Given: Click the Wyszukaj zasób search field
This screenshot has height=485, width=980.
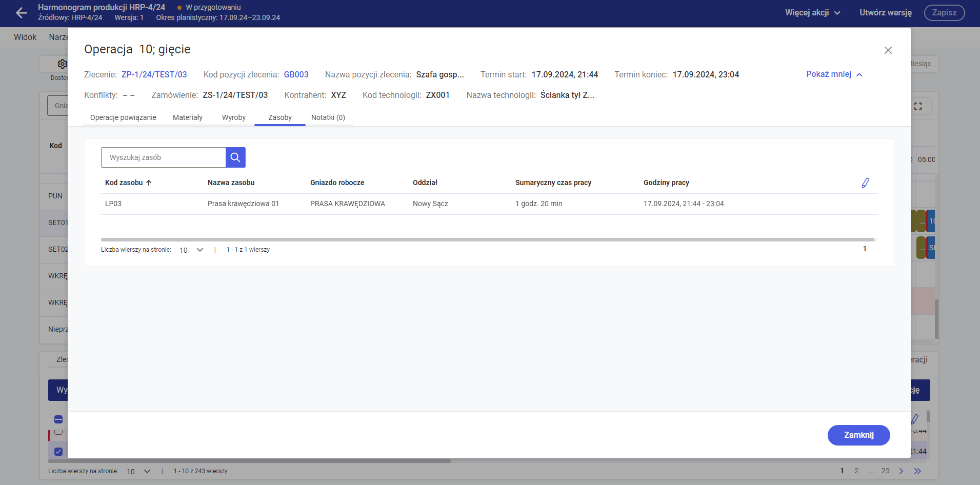Looking at the screenshot, I should (x=163, y=157).
